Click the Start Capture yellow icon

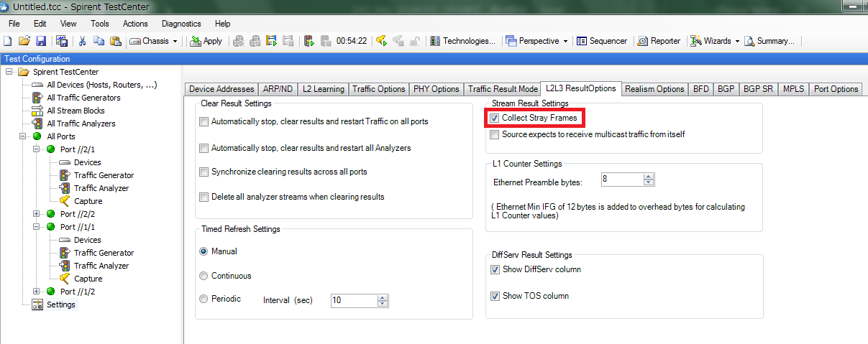pyautogui.click(x=382, y=41)
